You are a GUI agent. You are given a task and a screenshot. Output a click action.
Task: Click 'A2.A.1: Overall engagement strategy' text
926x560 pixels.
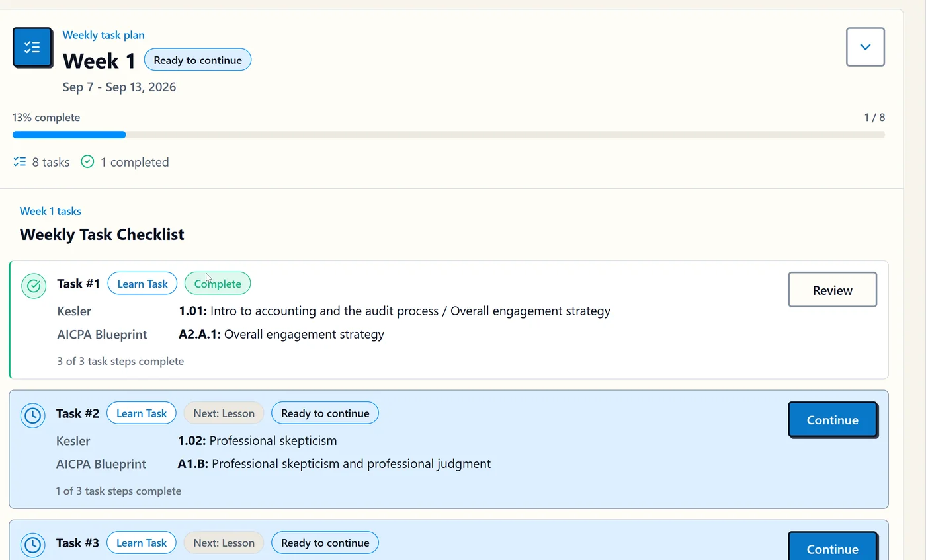(281, 335)
